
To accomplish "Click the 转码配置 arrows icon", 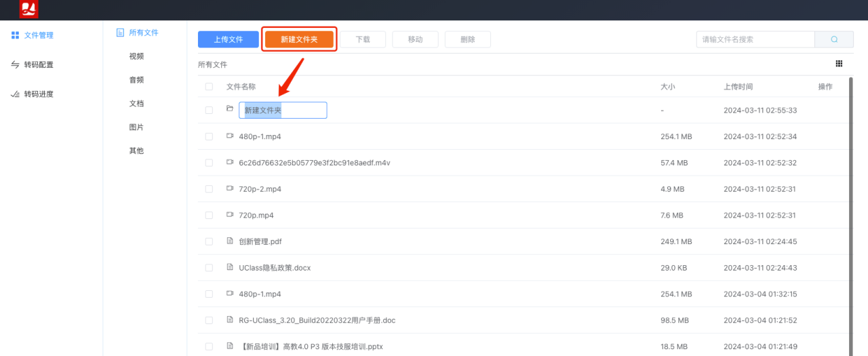I will coord(15,65).
